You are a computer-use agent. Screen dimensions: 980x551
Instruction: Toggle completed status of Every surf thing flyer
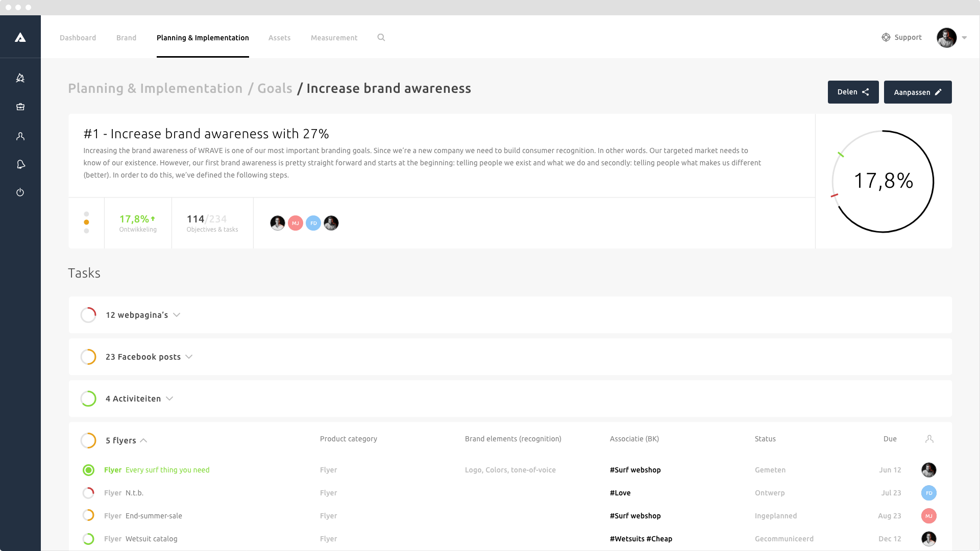coord(88,470)
